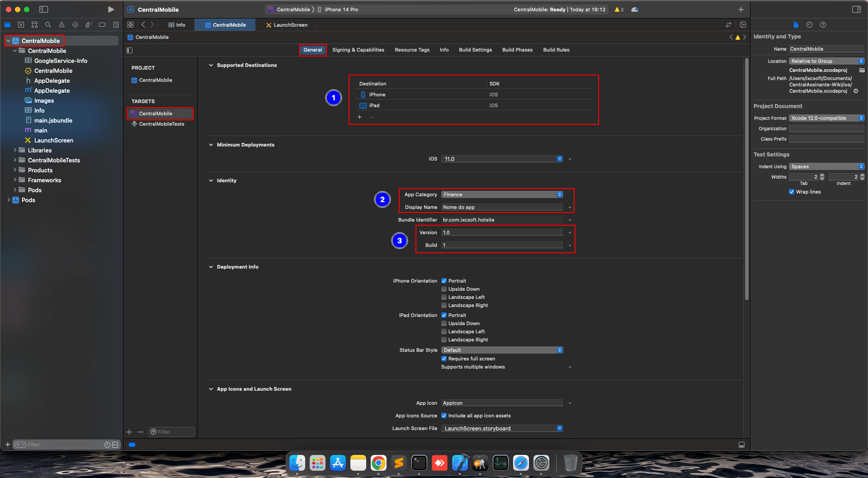Click the yellow warnings indicator in toolbar
This screenshot has width=868, height=478.
pyautogui.click(x=619, y=9)
